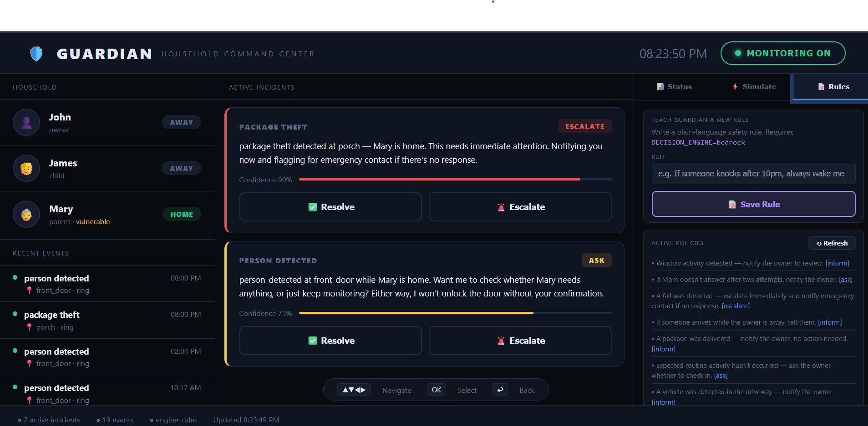This screenshot has height=426, width=868.
Task: Toggle the Monitoring On switch
Action: [783, 53]
